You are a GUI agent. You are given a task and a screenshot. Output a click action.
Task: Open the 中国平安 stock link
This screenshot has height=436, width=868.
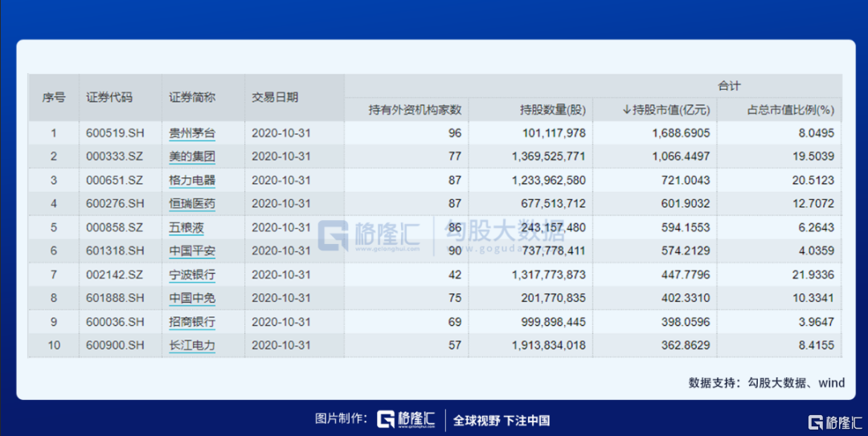click(x=192, y=251)
